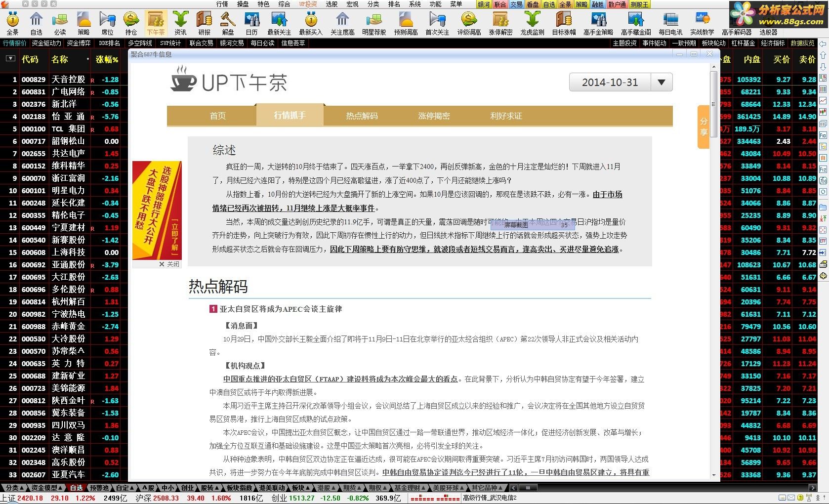Open the 持仓 holdings toolbar icon
Image resolution: width=829 pixels, height=504 pixels.
pos(131,23)
